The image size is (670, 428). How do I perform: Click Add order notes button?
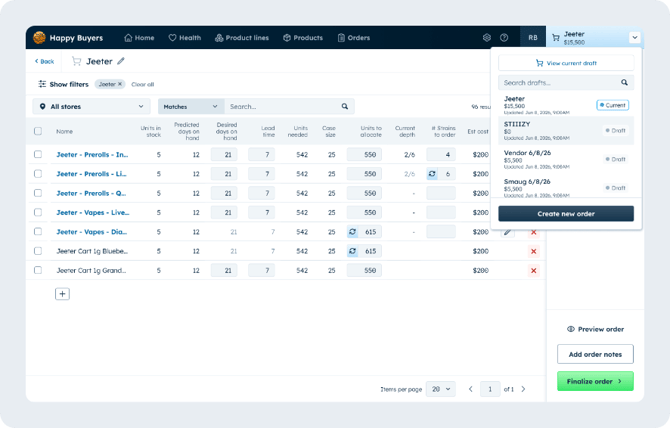point(595,354)
